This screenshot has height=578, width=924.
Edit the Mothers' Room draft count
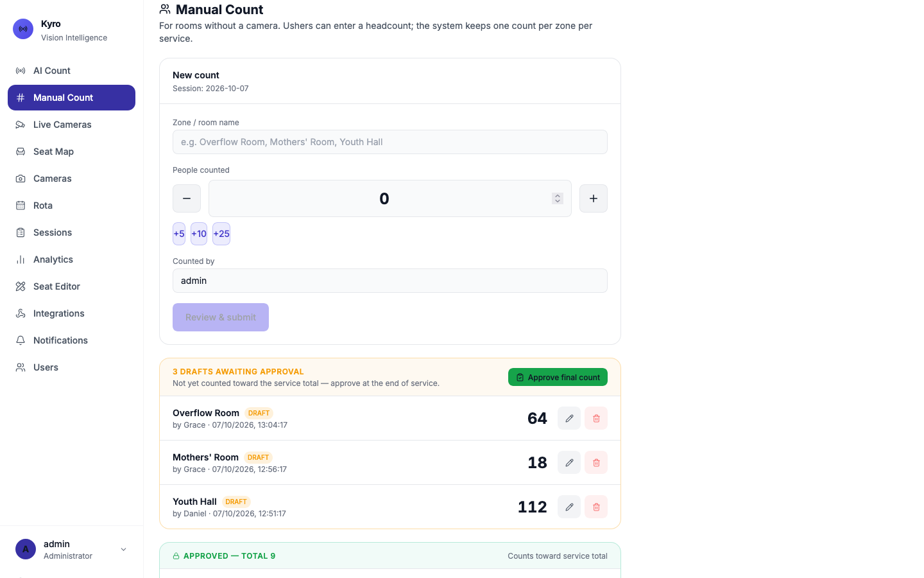569,462
